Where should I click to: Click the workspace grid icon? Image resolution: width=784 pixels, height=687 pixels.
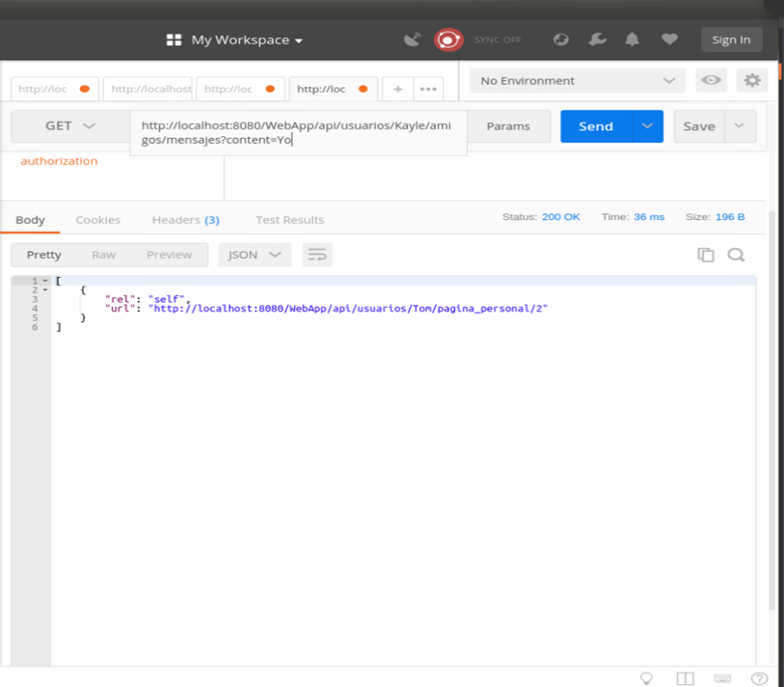coord(174,40)
